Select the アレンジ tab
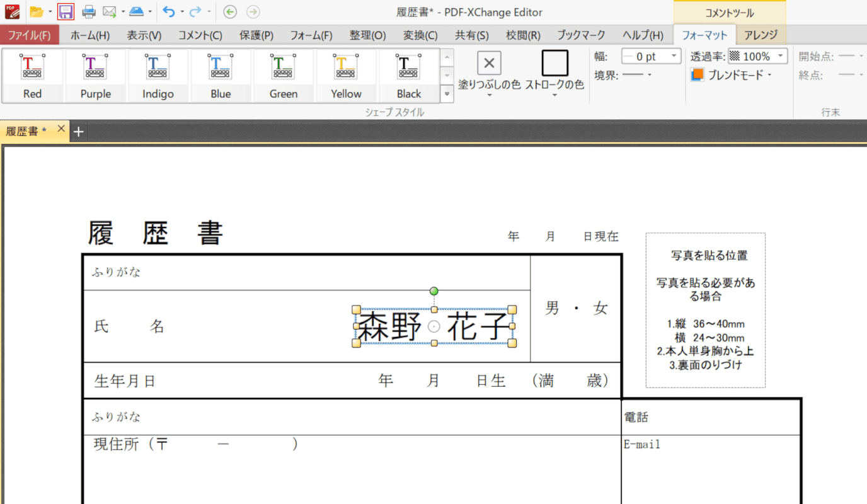Viewport: 867px width, 504px height. pyautogui.click(x=761, y=35)
